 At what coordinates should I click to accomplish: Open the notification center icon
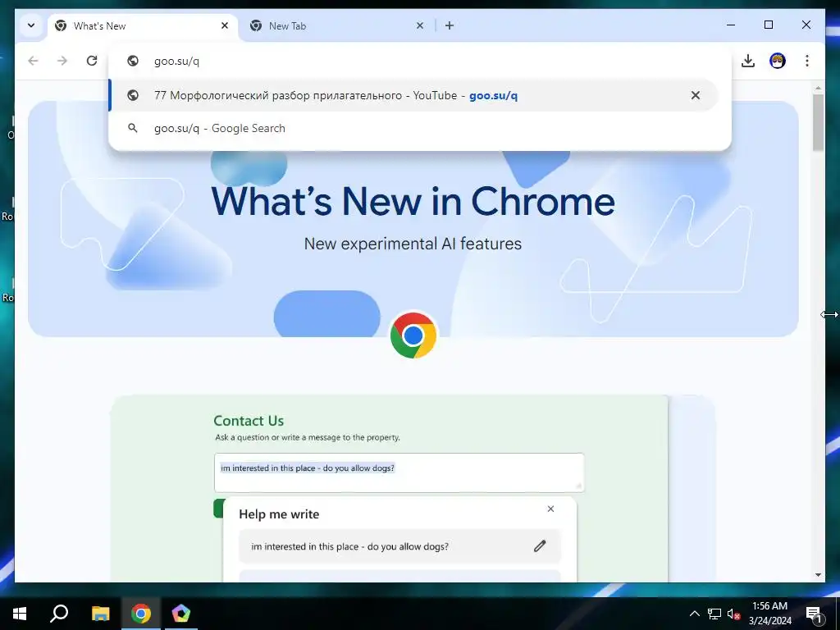click(x=815, y=614)
